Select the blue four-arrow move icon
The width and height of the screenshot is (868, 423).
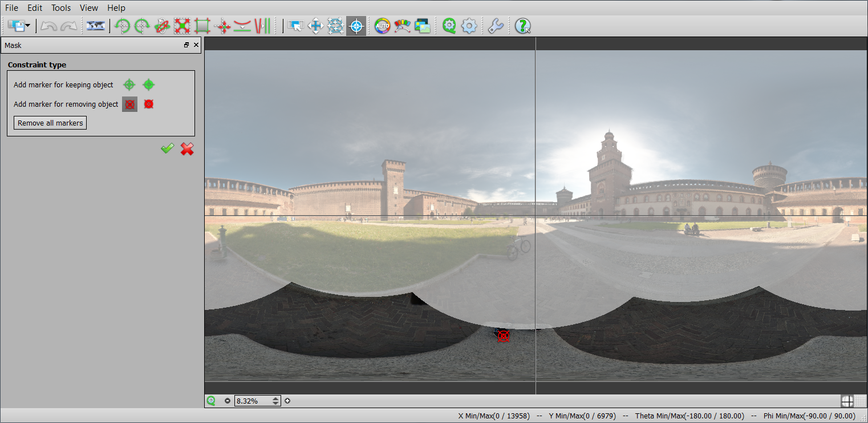click(x=315, y=26)
